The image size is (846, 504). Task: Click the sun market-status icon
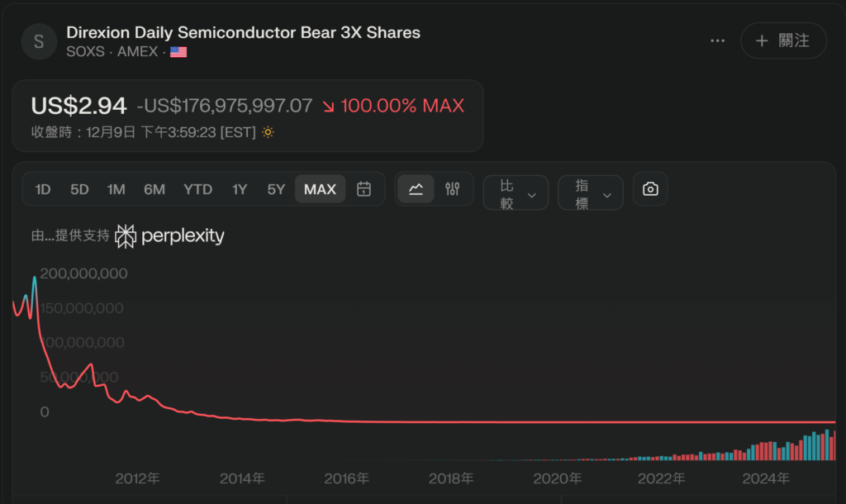click(268, 132)
